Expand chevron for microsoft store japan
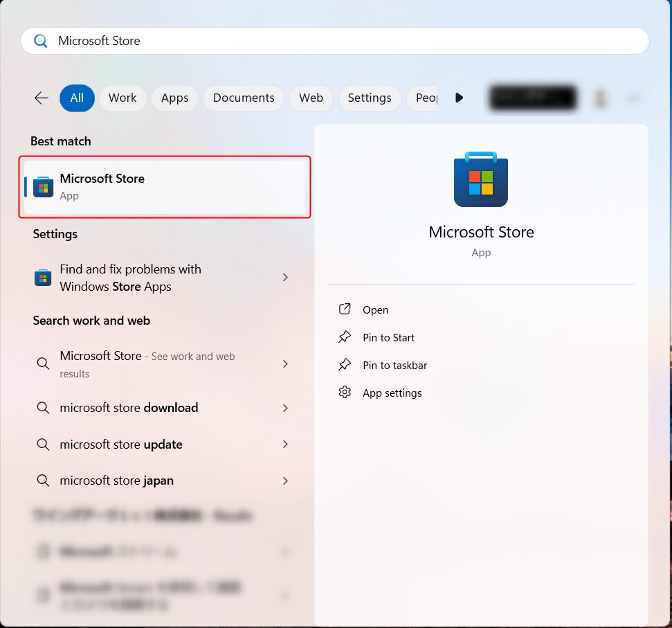The height and width of the screenshot is (628, 672). pos(285,481)
